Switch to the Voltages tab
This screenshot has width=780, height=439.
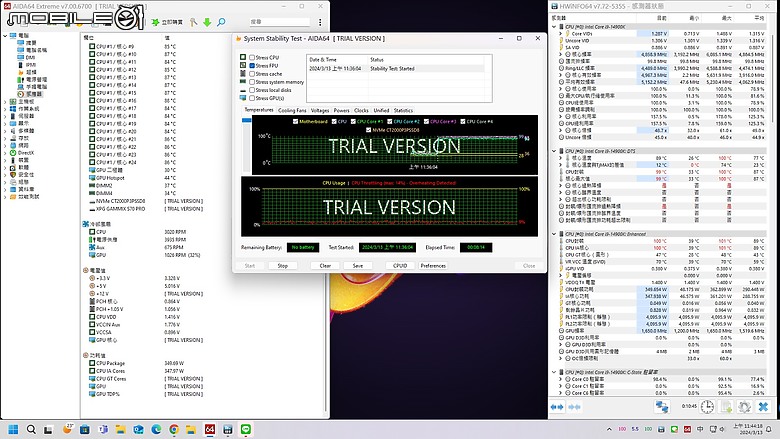[320, 110]
